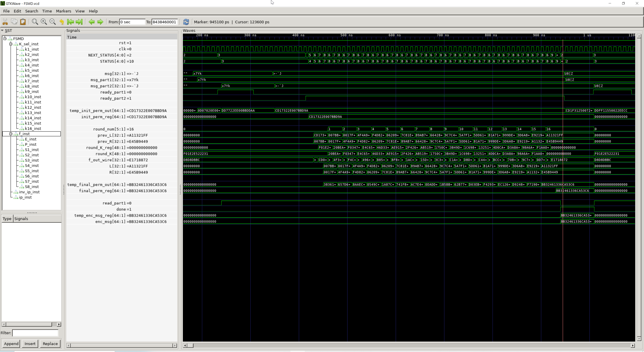Select E_inst in the SST tree
Image resolution: width=644 pixels, height=352 pixels.
tap(31, 139)
